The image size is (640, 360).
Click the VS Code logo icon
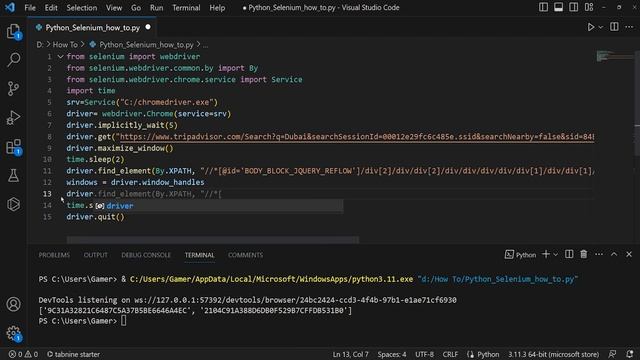[9, 7]
